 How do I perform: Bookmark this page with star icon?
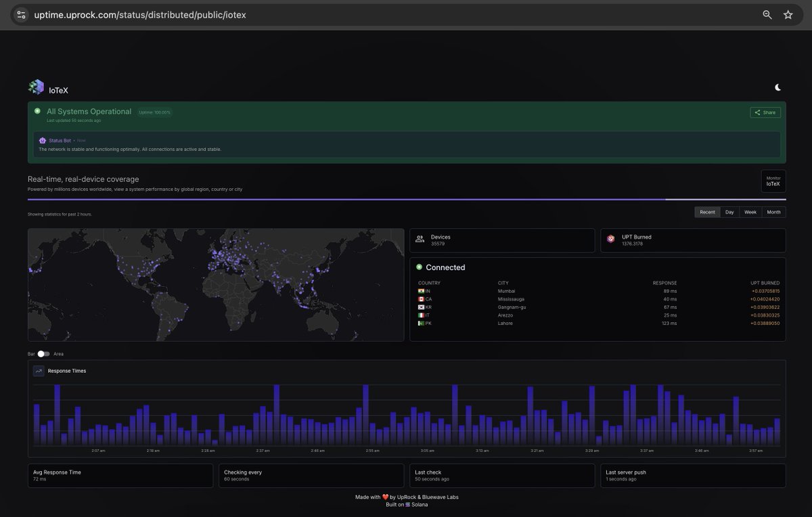788,14
